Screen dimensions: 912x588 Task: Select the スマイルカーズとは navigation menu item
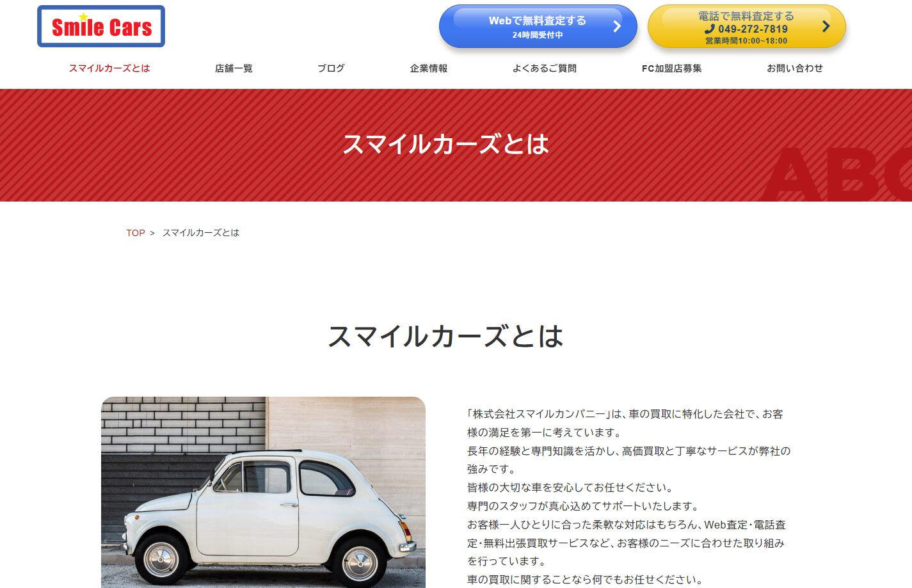pyautogui.click(x=109, y=68)
